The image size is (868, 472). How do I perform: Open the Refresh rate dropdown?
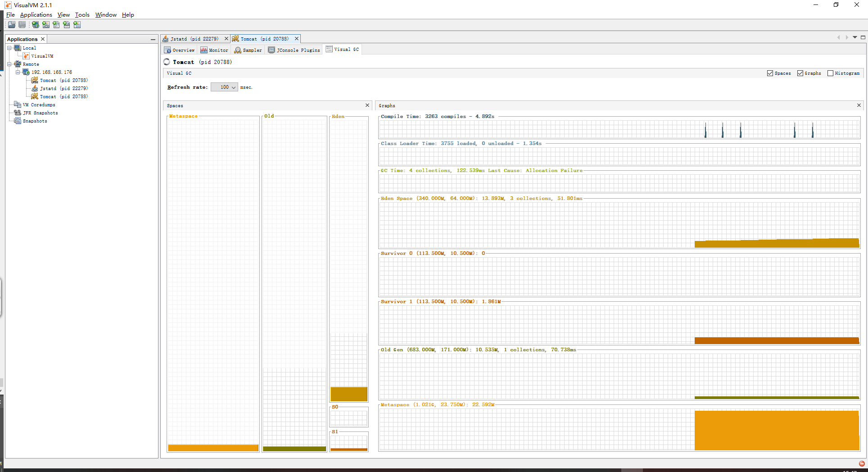pos(224,87)
